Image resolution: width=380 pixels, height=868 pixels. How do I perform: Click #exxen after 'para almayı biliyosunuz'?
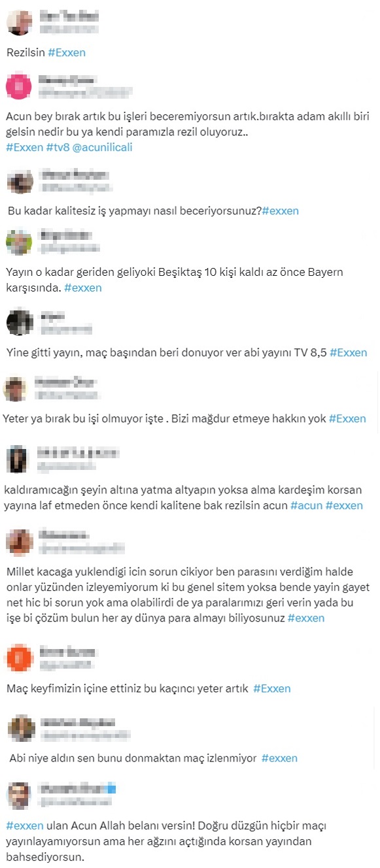(x=306, y=618)
